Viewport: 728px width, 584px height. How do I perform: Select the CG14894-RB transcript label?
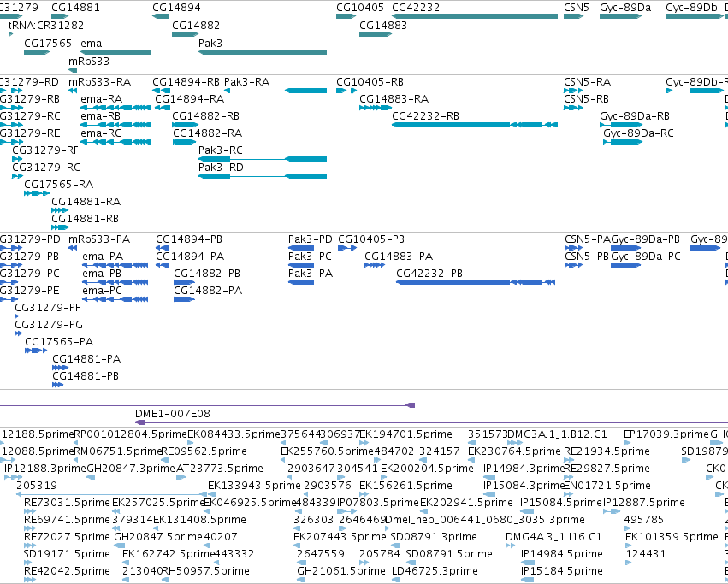(186, 82)
